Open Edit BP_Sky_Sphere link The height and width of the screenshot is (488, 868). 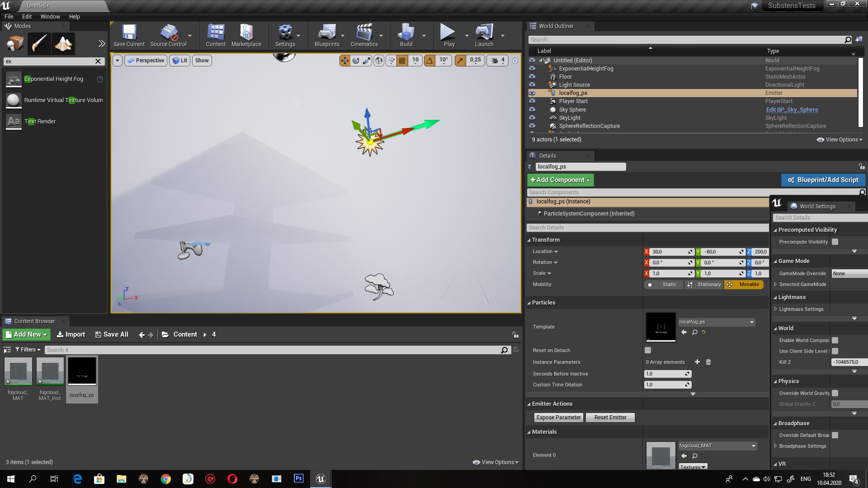click(x=792, y=109)
